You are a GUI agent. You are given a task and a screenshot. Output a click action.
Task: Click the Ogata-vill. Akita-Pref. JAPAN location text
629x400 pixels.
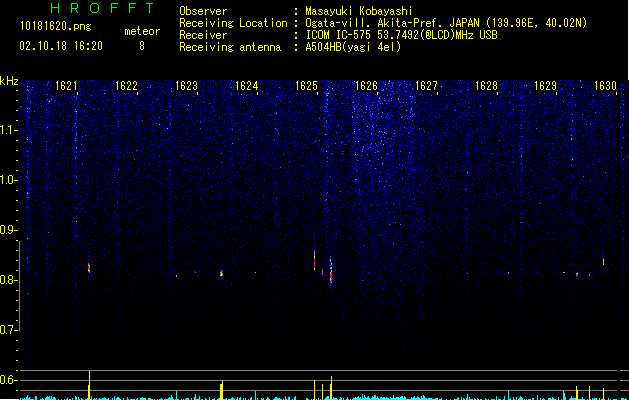446,23
